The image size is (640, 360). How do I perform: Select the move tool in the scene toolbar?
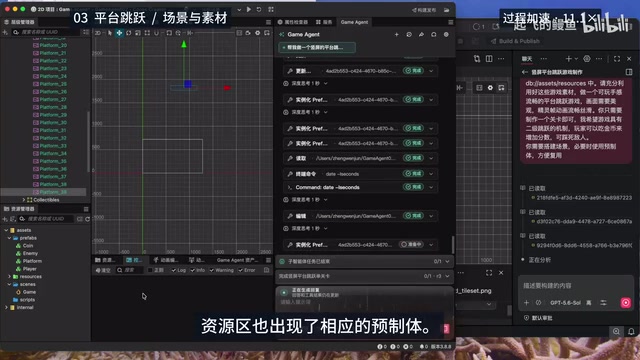tap(119, 33)
